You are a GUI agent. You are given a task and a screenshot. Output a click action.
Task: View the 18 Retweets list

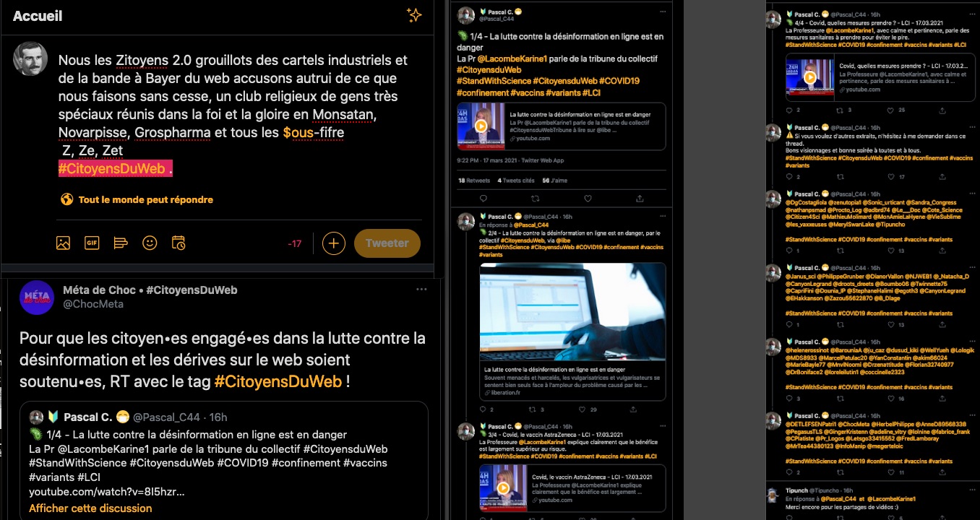click(474, 181)
